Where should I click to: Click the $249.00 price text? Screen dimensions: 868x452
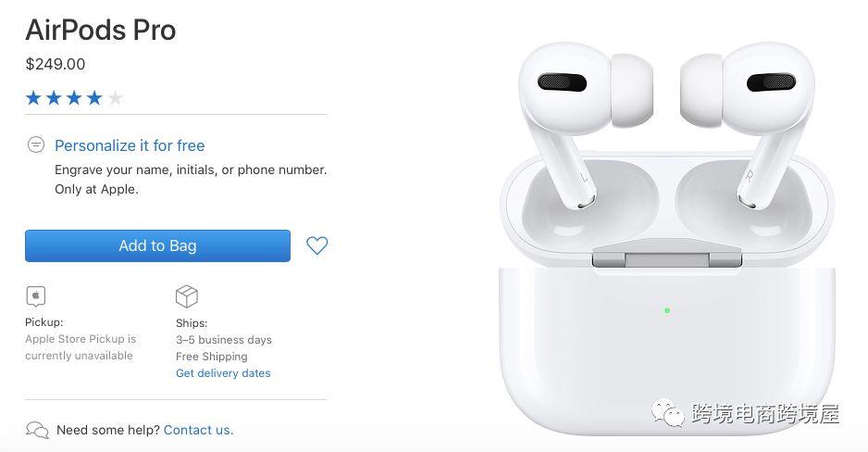[x=56, y=64]
